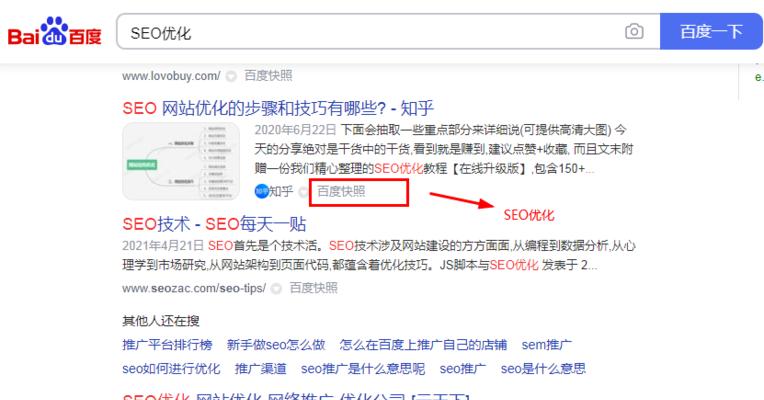Viewport: 764px width, 400px height.
Task: Click the icon beside the seozac.com URL
Action: pyautogui.click(x=276, y=289)
